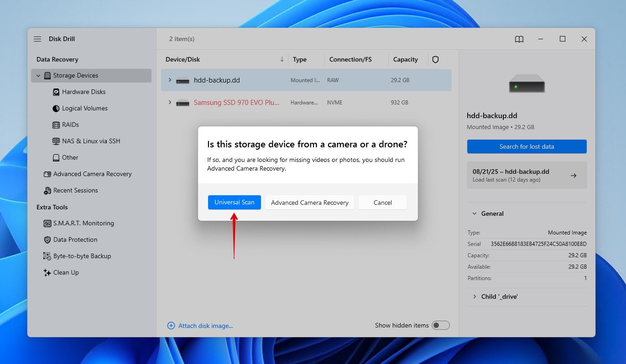Collapse the General section in right panel
Image resolution: width=626 pixels, height=364 pixels.
474,213
